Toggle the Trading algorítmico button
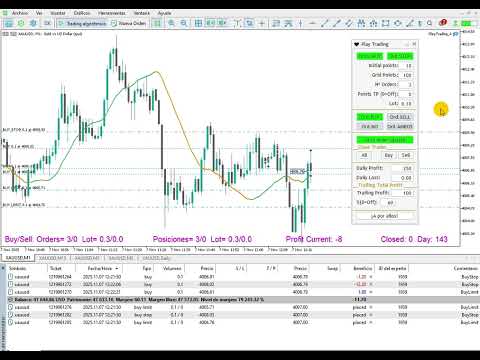The height and width of the screenshot is (360, 480). click(82, 23)
